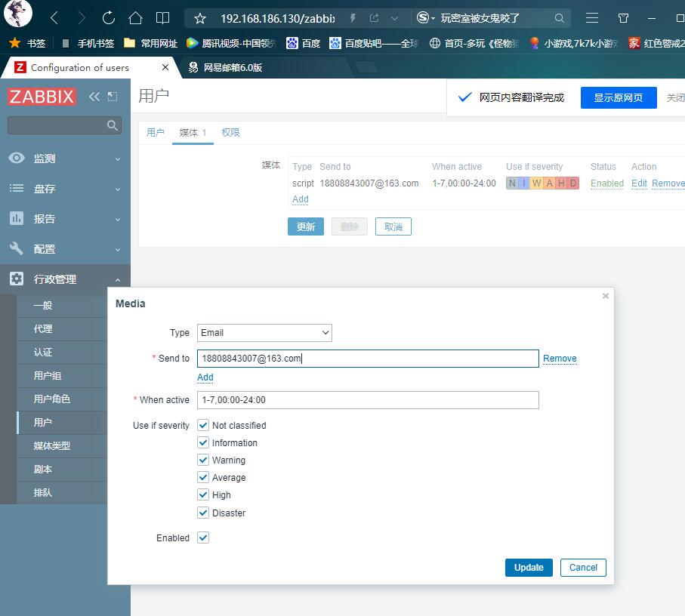Open 认证 submenu item

(x=43, y=353)
